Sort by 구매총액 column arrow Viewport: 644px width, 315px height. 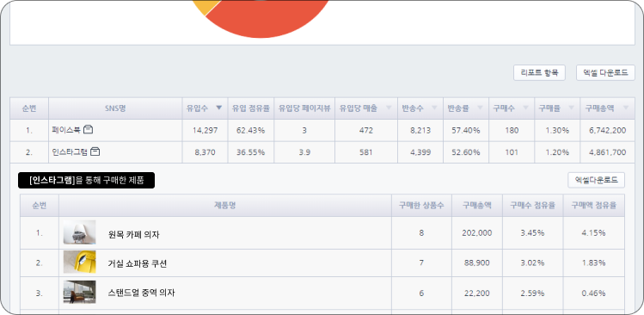coord(626,108)
